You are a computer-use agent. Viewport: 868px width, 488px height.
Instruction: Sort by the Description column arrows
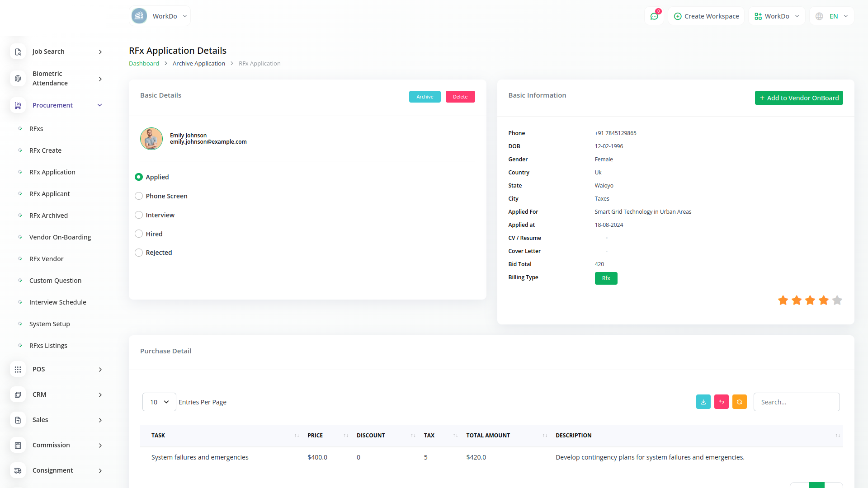[838, 436]
